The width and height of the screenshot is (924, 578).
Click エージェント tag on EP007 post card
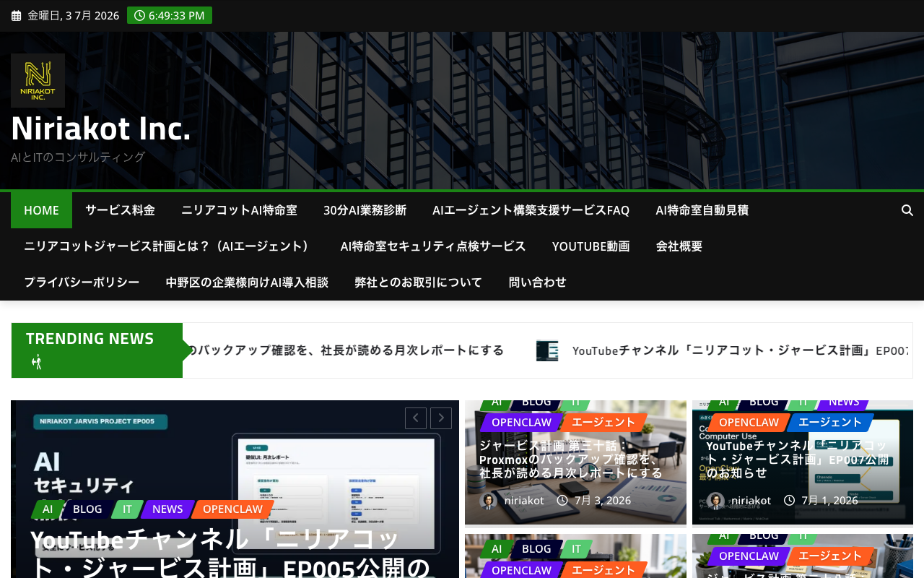tap(831, 423)
